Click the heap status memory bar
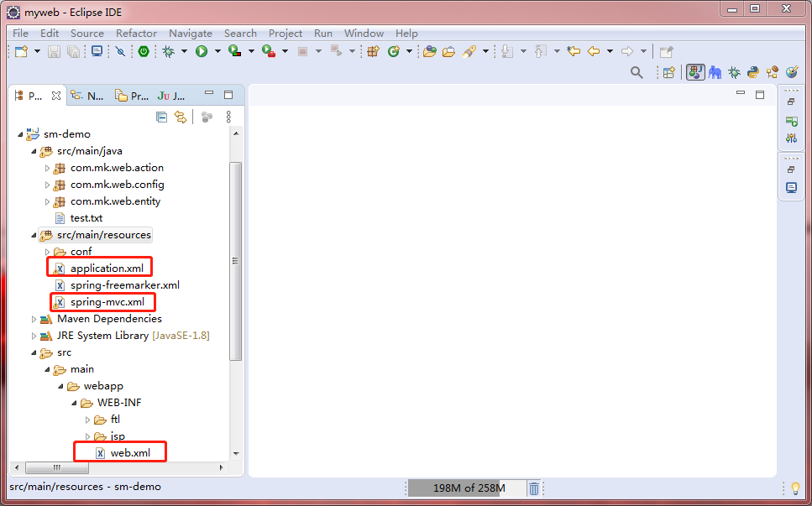812x506 pixels. (x=466, y=488)
